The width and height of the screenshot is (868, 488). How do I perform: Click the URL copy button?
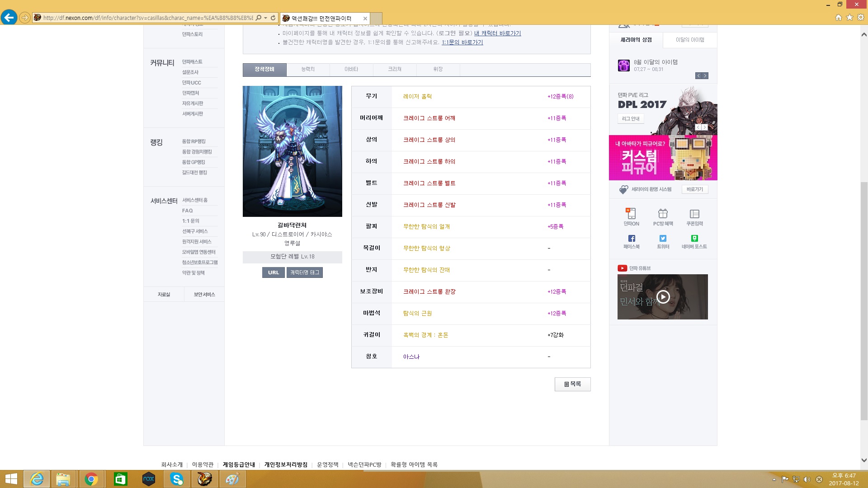[273, 272]
